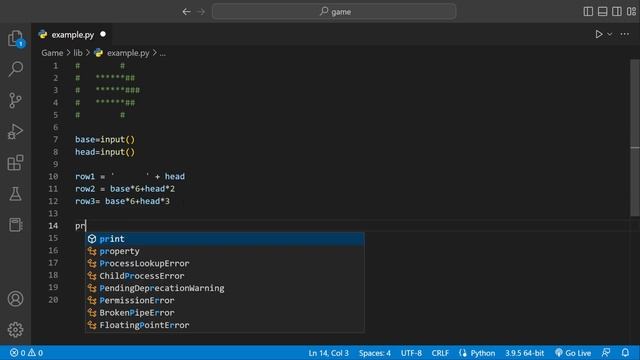
Task: Change indentation via Spaces: 4
Action: [x=375, y=353]
